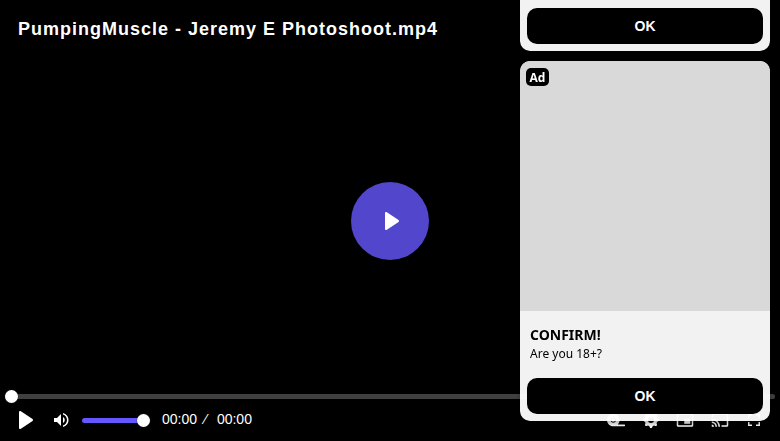Click the gray ad image area
The height and width of the screenshot is (441, 780).
(x=645, y=186)
